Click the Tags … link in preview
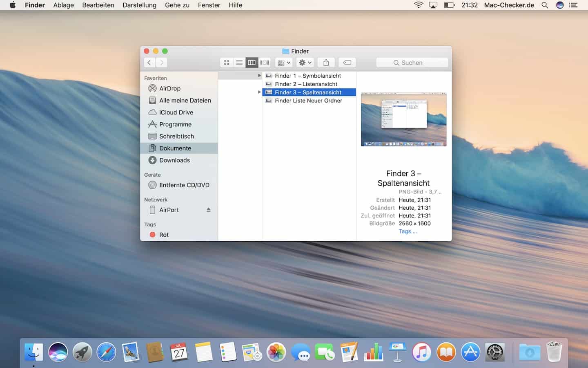The width and height of the screenshot is (588, 368). pyautogui.click(x=408, y=231)
